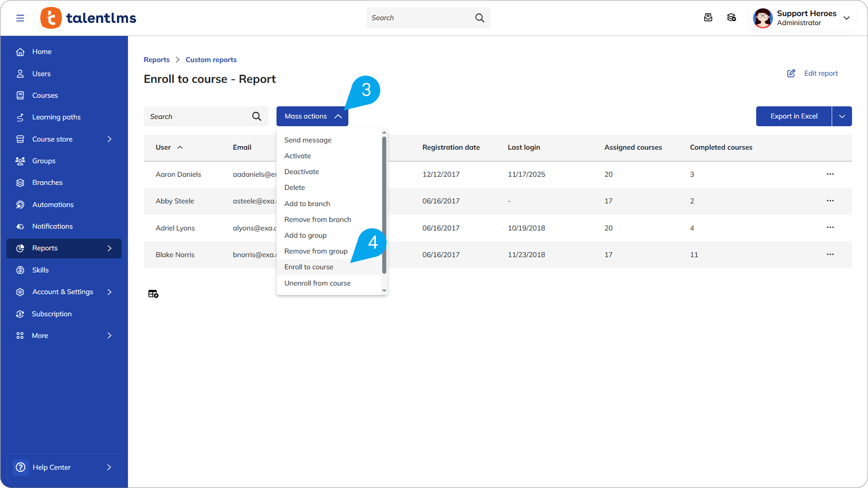
Task: Click the table settings icon below table
Action: (153, 294)
